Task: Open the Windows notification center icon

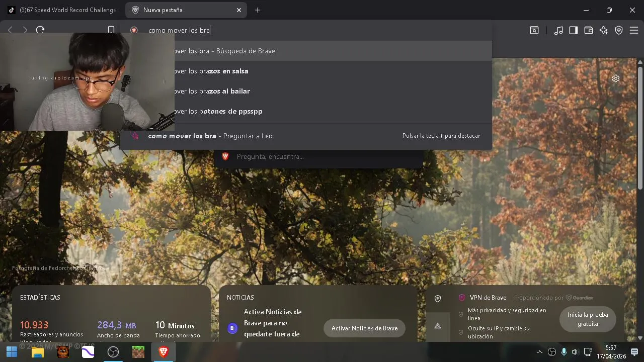Action: click(x=634, y=352)
